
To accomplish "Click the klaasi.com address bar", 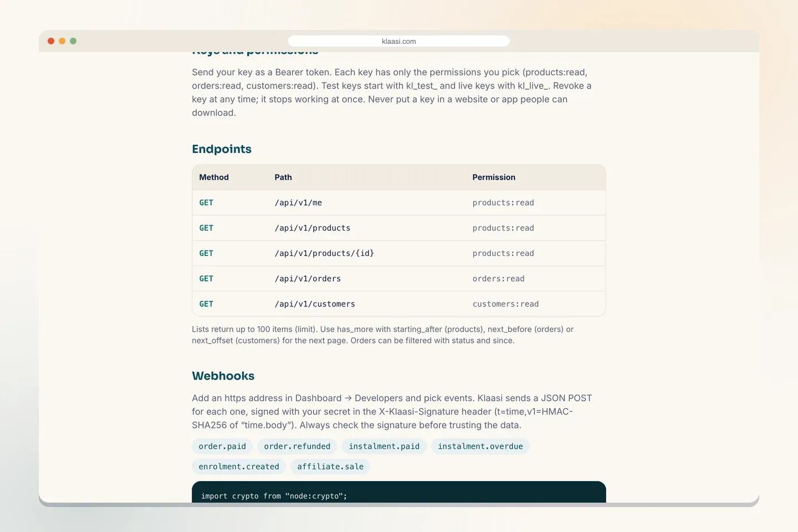I will (x=398, y=41).
